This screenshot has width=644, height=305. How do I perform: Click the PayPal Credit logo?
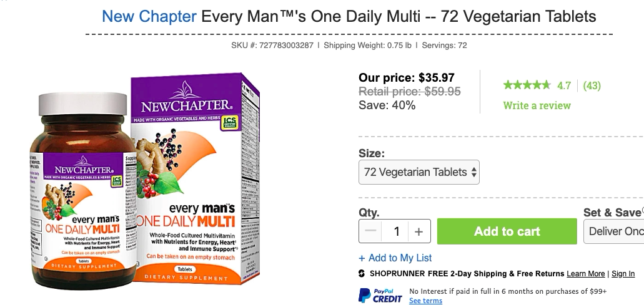point(380,295)
